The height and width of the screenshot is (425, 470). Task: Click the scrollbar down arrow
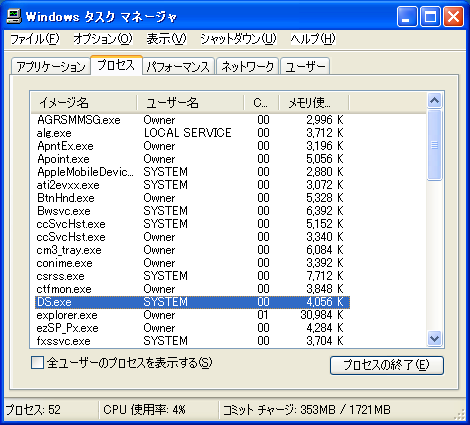434,339
